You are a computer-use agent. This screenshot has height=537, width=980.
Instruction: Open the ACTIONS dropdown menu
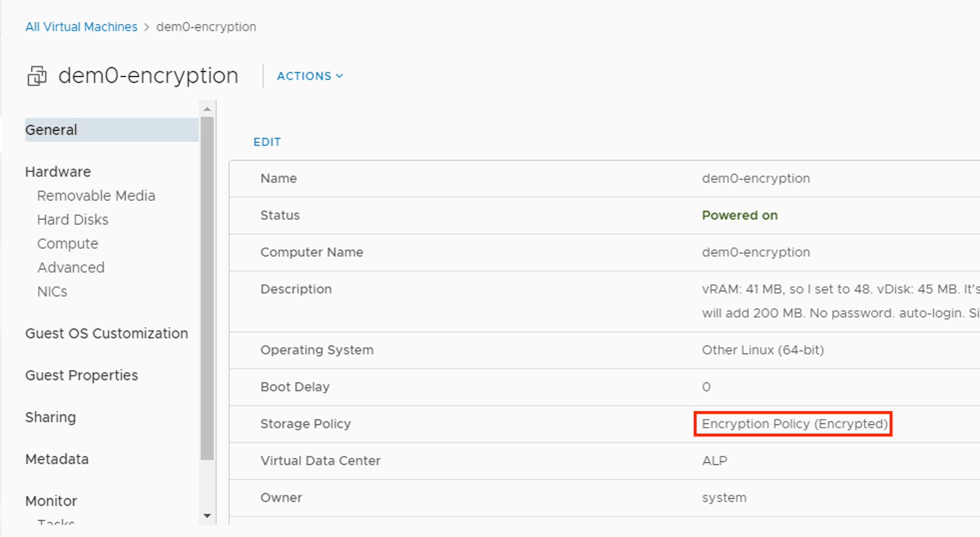(309, 76)
